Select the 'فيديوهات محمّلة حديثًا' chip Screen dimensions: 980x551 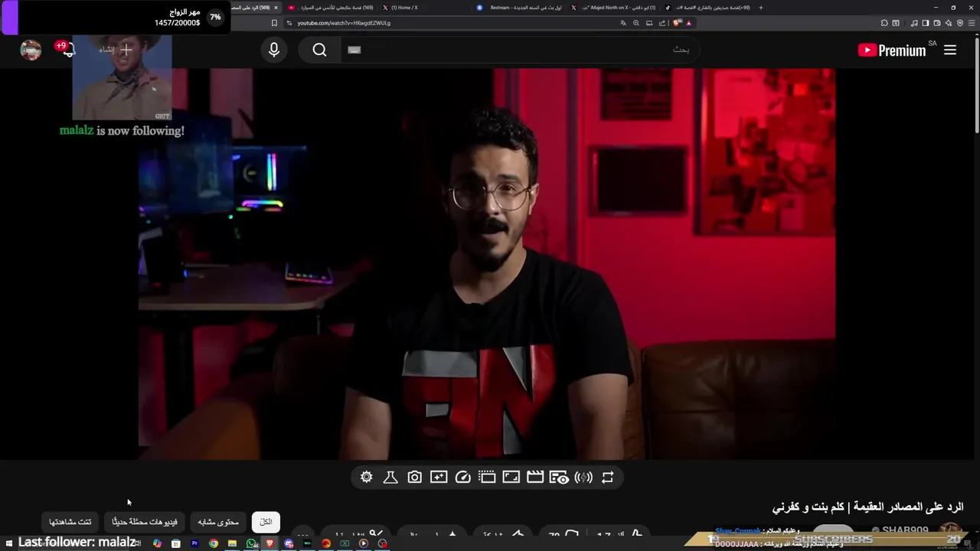pos(145,522)
